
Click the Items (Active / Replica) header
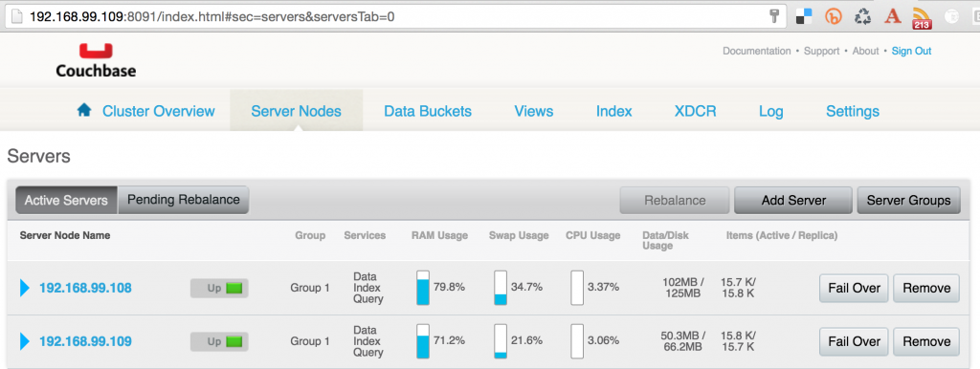tap(782, 235)
